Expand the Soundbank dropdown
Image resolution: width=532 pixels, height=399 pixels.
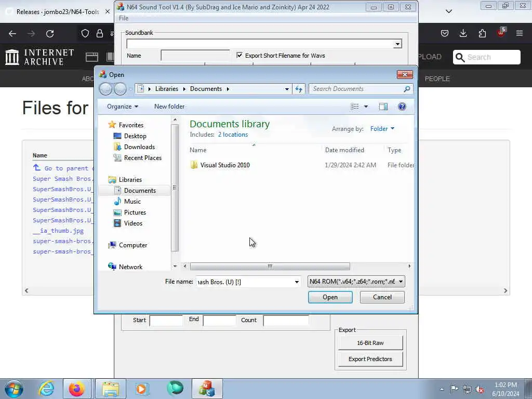pos(397,44)
